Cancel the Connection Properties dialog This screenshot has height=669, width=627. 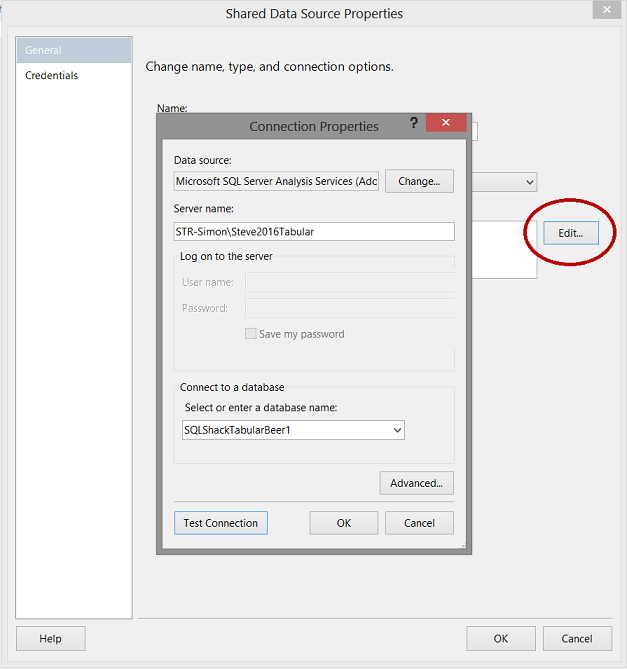pyautogui.click(x=419, y=523)
